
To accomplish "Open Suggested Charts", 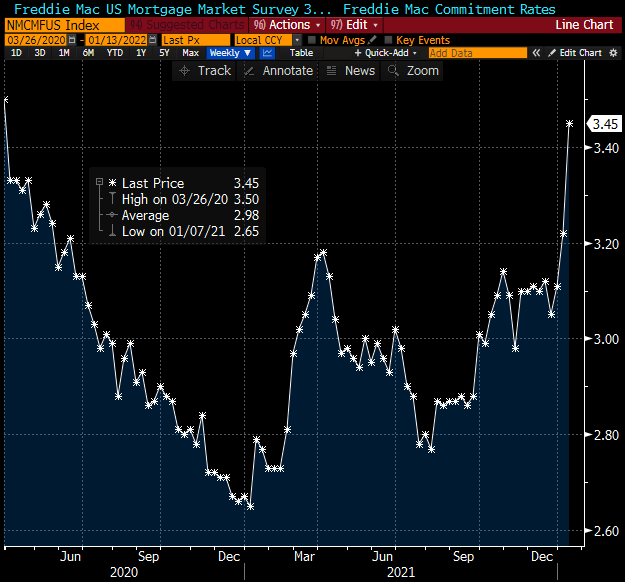I will coord(187,25).
